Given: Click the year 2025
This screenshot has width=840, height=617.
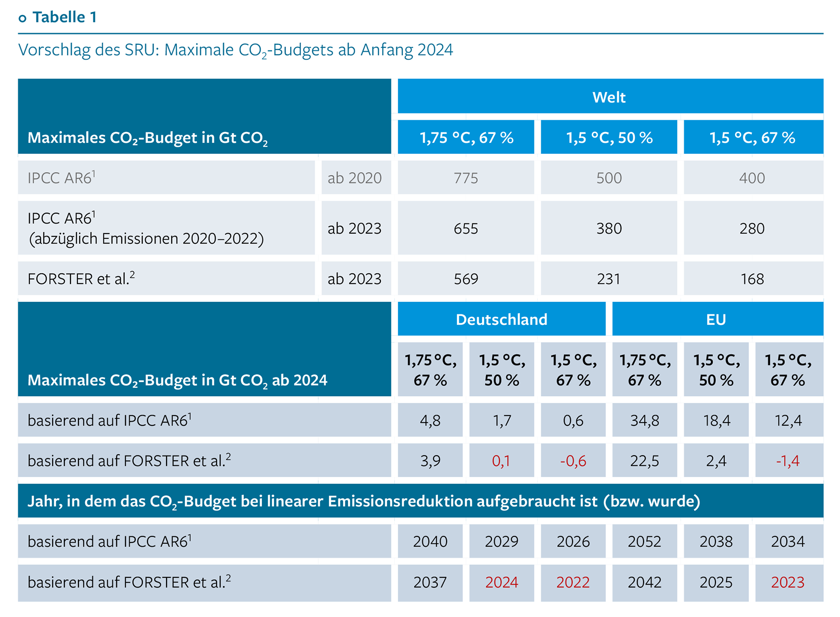Looking at the screenshot, I should click(716, 582).
